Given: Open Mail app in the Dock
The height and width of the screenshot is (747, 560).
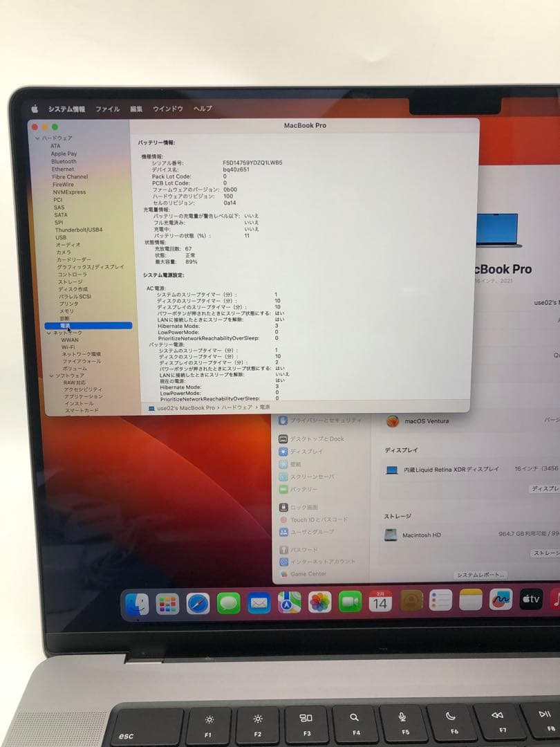Looking at the screenshot, I should coord(259,603).
